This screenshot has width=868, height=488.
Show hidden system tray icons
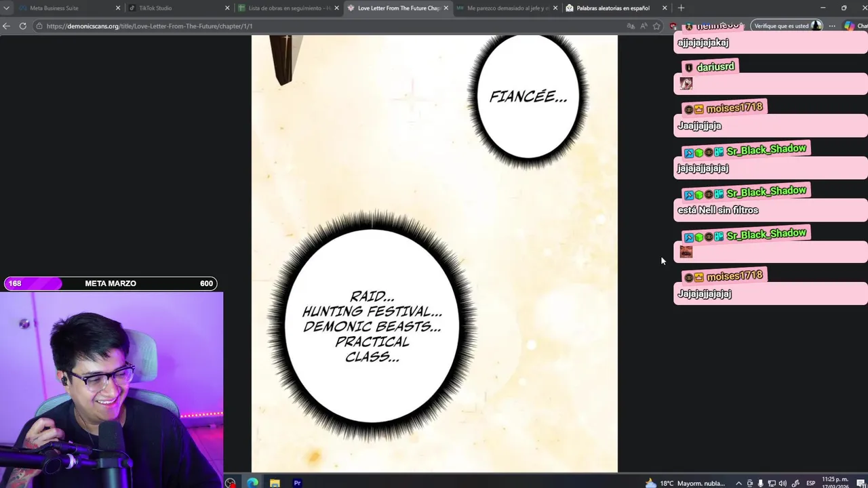(x=738, y=483)
